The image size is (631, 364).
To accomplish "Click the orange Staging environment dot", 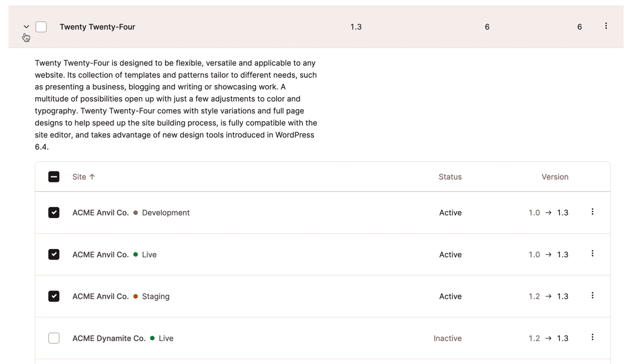I will pos(136,297).
